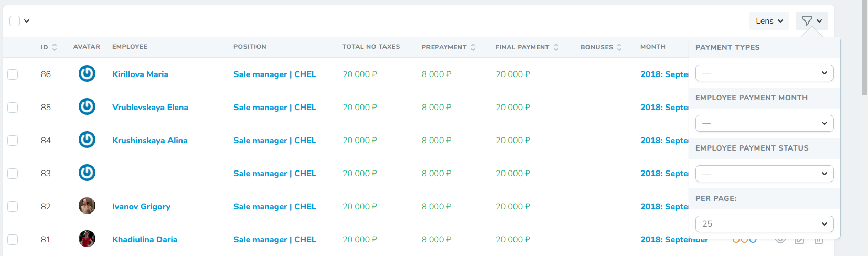Screen dimensions: 868x256
Task: Expand Employee Payment Month dropdown
Action: point(764,123)
